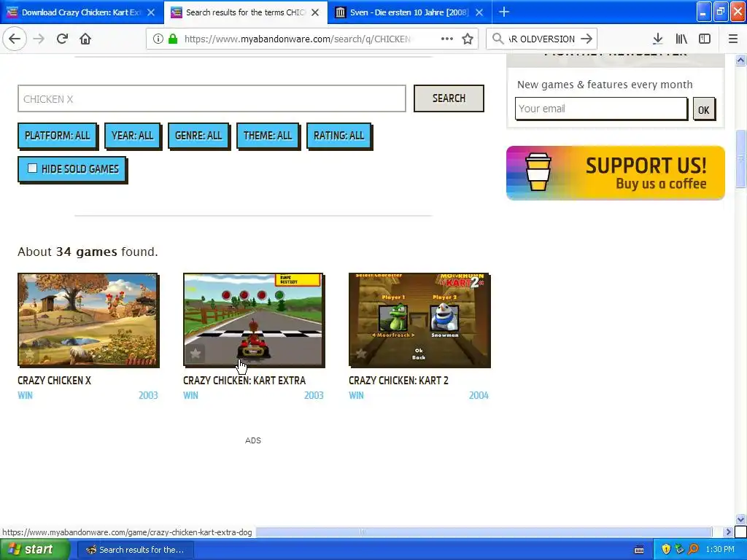Click the address bar URL
The image size is (747, 560).
pos(298,39)
